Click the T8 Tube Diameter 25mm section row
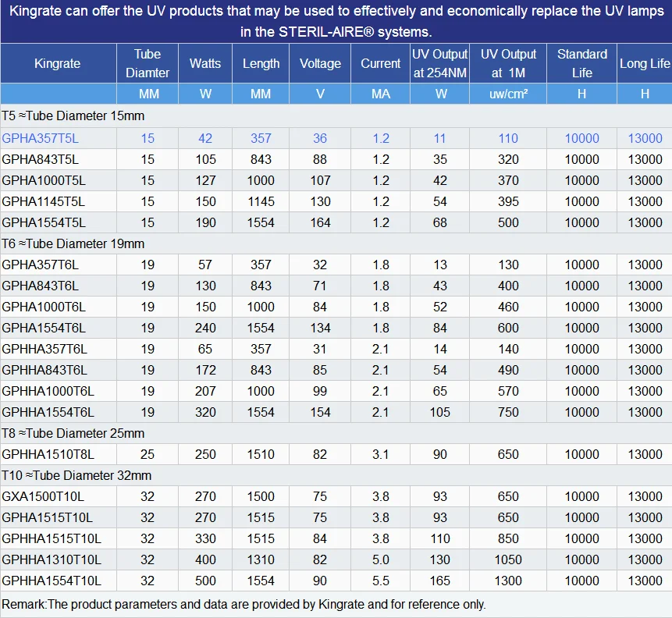 click(73, 433)
